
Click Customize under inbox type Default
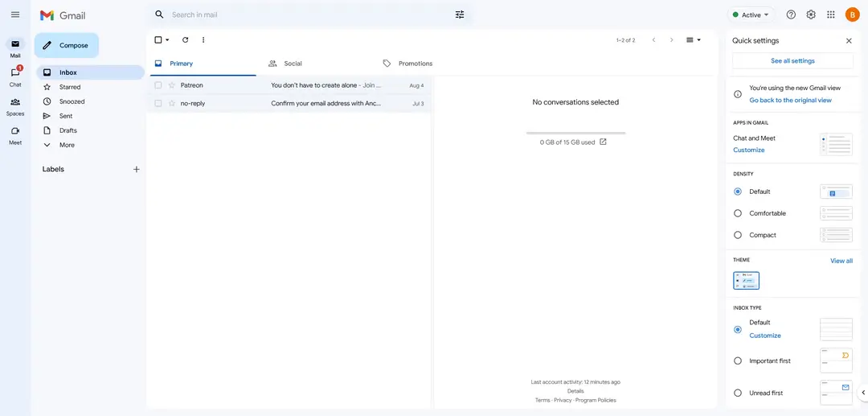765,336
